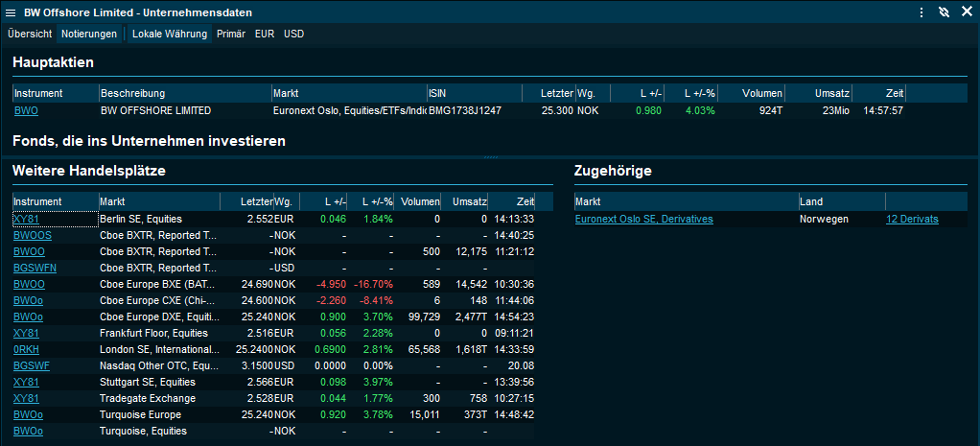Toggle the window link chain icon
The width and height of the screenshot is (980, 446).
[944, 12]
